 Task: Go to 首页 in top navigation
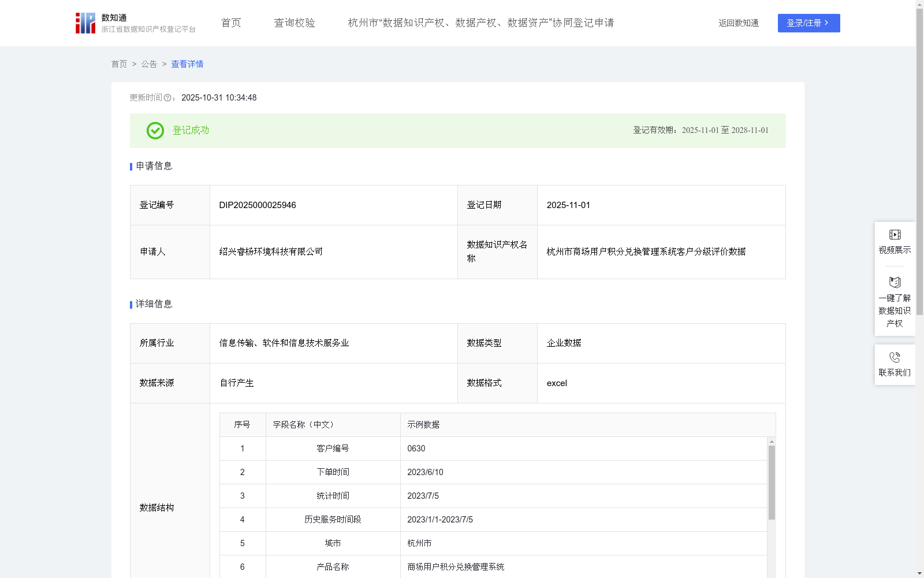[231, 23]
